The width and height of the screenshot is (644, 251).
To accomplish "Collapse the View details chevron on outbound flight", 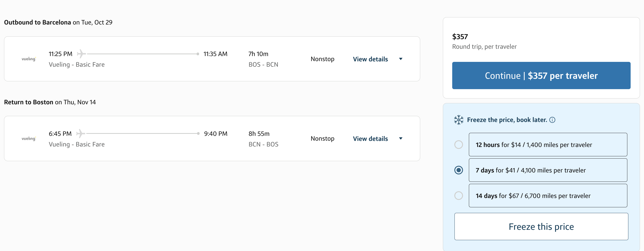I will (x=401, y=59).
